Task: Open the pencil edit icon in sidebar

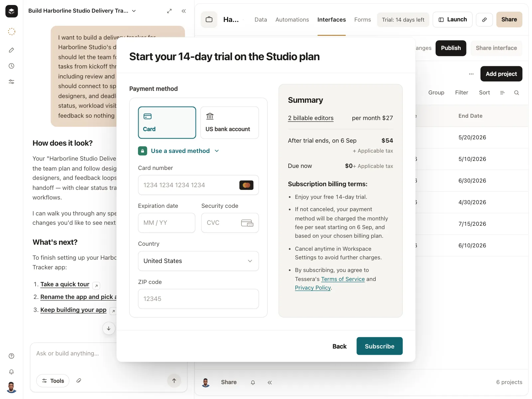Action: [12, 50]
